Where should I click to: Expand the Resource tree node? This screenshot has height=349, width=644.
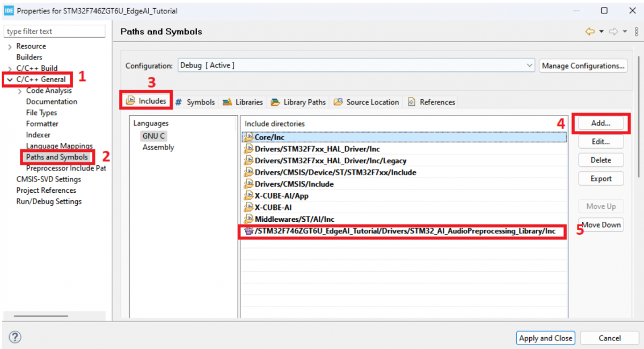(10, 47)
